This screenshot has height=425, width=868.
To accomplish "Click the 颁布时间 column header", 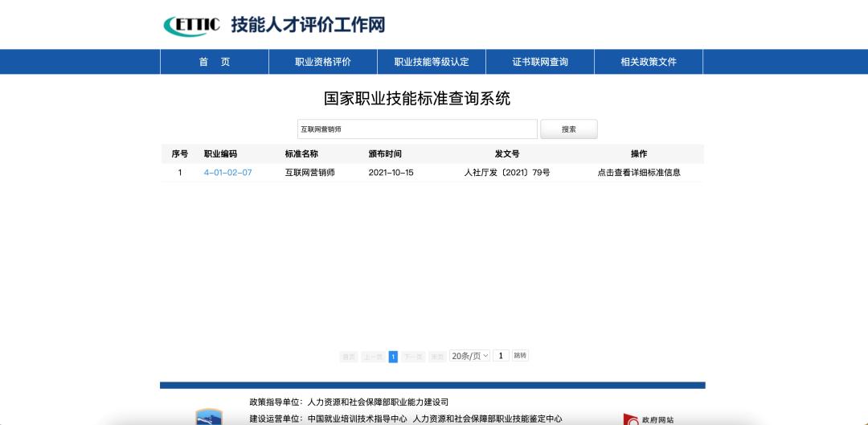I will pyautogui.click(x=385, y=153).
